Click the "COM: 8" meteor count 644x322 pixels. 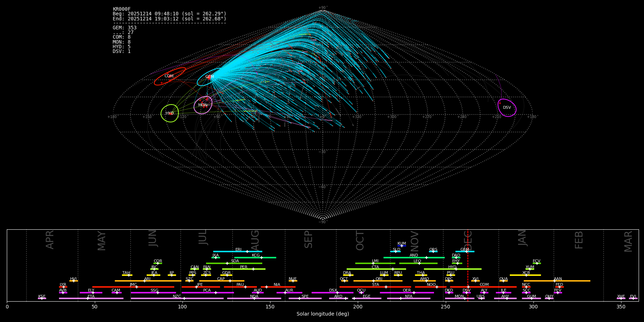(x=122, y=37)
